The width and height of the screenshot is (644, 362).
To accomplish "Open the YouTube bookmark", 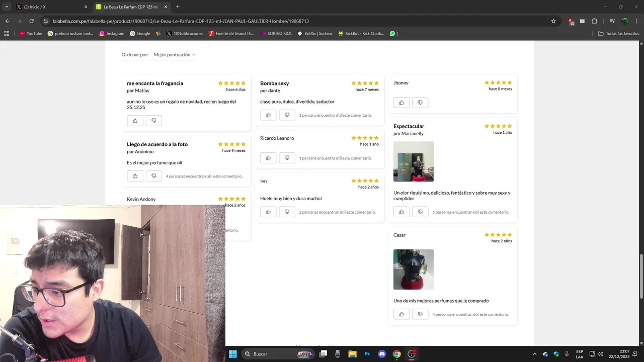I will [x=31, y=34].
